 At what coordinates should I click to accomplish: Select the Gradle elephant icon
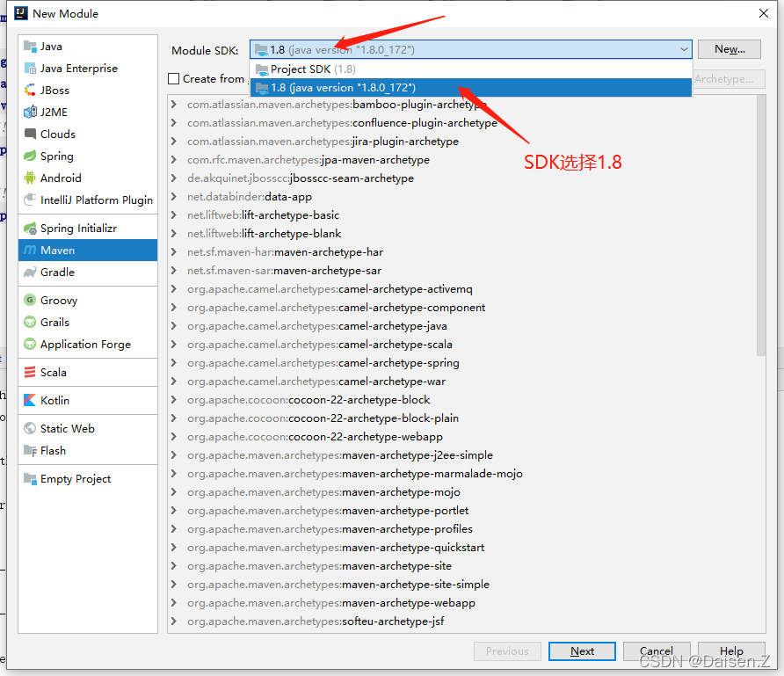(30, 272)
